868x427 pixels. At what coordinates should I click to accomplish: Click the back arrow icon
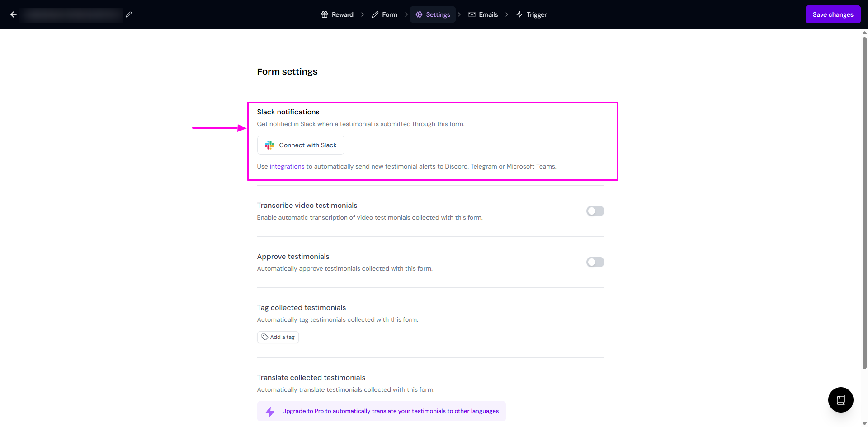coord(14,14)
